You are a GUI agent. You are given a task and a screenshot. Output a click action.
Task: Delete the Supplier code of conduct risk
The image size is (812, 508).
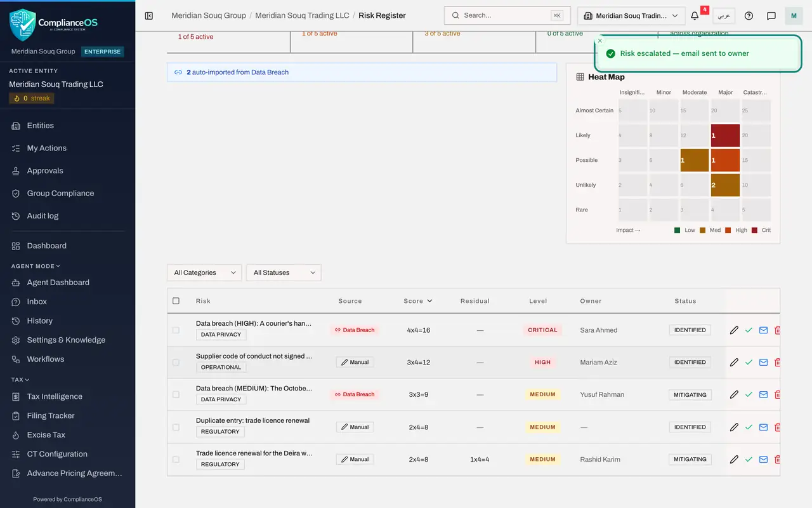(x=778, y=363)
